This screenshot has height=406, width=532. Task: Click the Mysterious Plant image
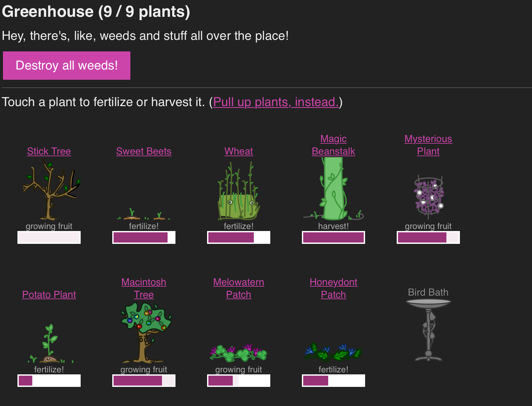429,197
